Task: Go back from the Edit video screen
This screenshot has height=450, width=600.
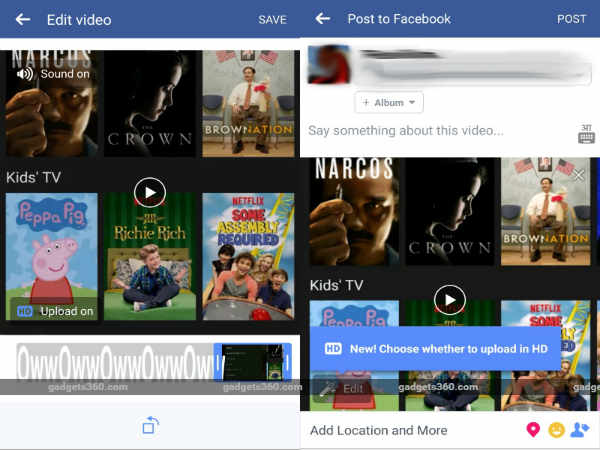Action: click(x=23, y=19)
